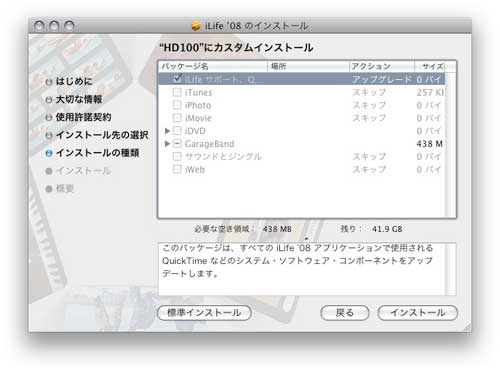This screenshot has width=500, height=371.
Task: Select the GarageBand row name
Action: tap(209, 144)
